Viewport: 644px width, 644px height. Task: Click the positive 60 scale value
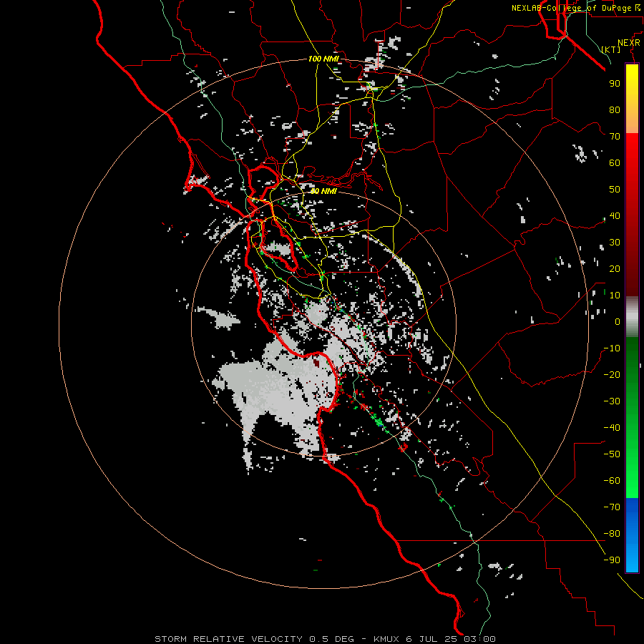point(615,163)
